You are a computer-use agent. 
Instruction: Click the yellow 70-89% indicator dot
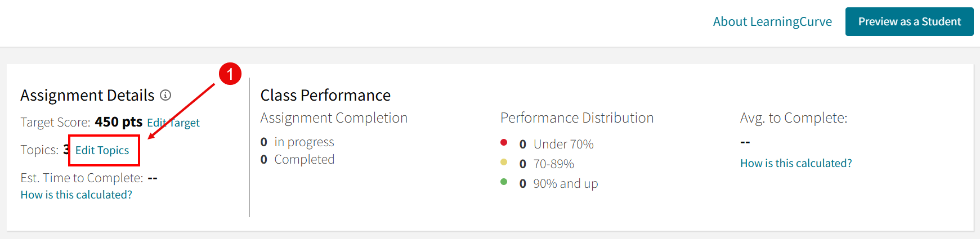pos(504,163)
